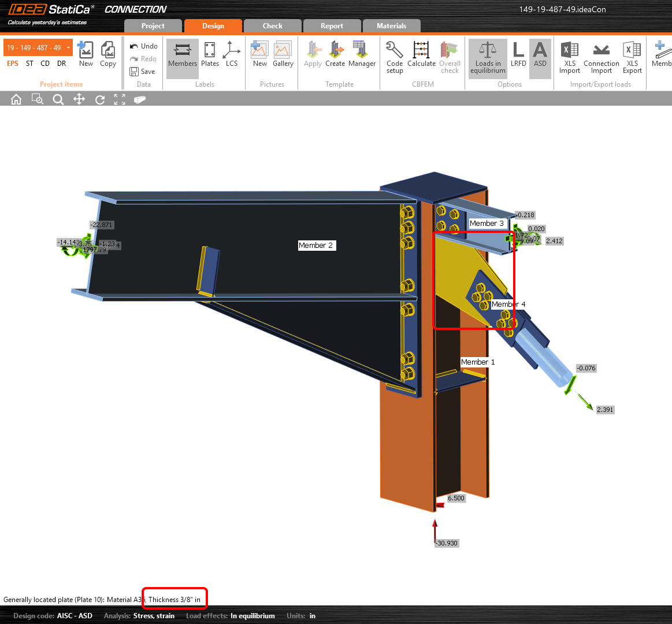Run Calculate in CBFEM group
The height and width of the screenshot is (624, 672).
coord(421,50)
